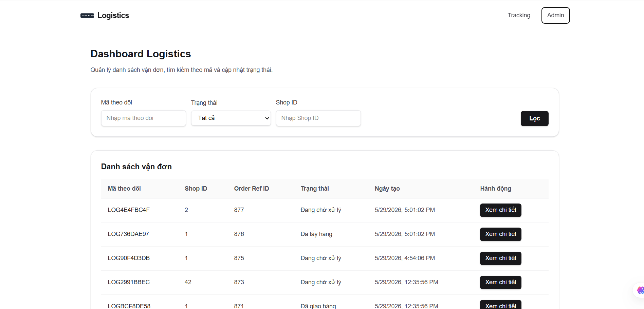Select tracking code LOGBCF8DE58
This screenshot has height=309, width=644.
point(129,306)
